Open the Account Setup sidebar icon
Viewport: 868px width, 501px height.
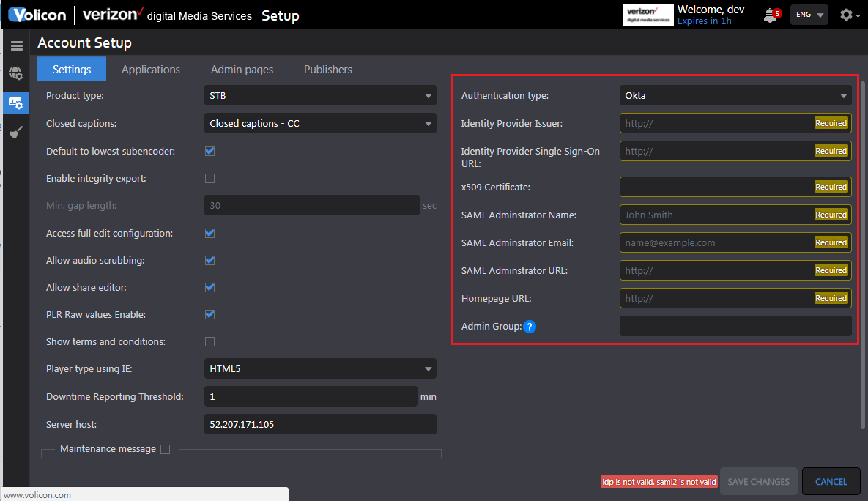point(16,103)
